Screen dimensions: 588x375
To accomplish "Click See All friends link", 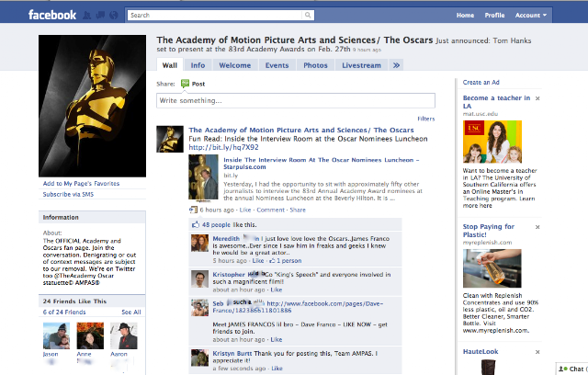I will (x=131, y=312).
